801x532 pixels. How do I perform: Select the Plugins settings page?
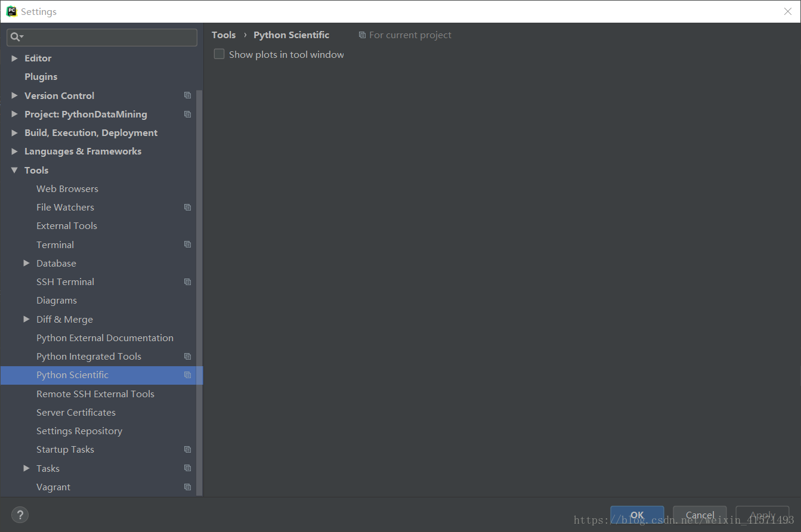pyautogui.click(x=41, y=76)
